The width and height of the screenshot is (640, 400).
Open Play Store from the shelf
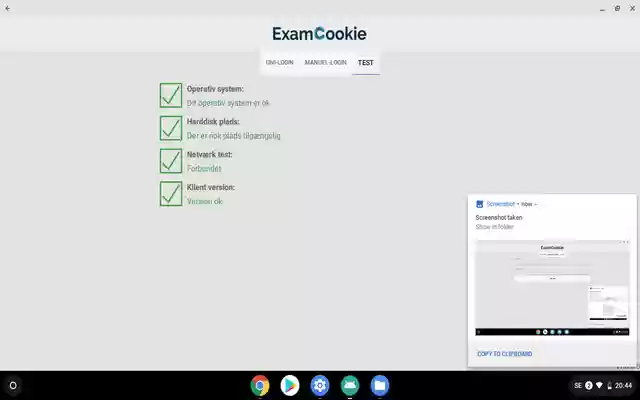coord(290,385)
